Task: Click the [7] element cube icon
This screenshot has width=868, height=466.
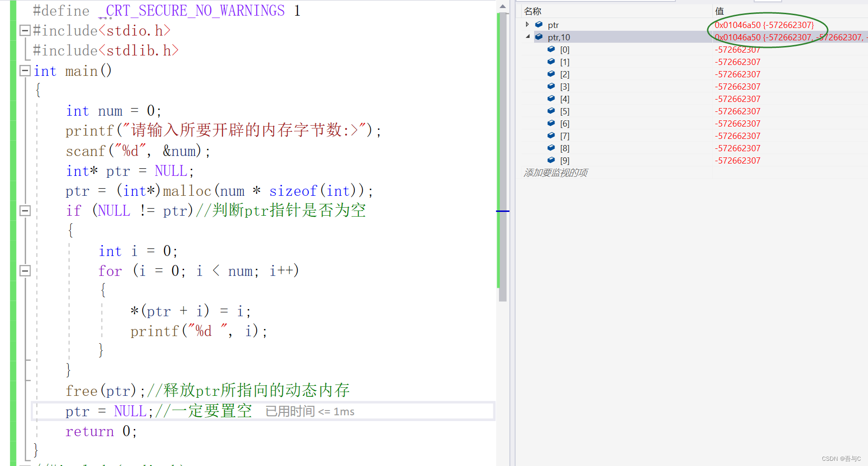Action: [x=551, y=135]
